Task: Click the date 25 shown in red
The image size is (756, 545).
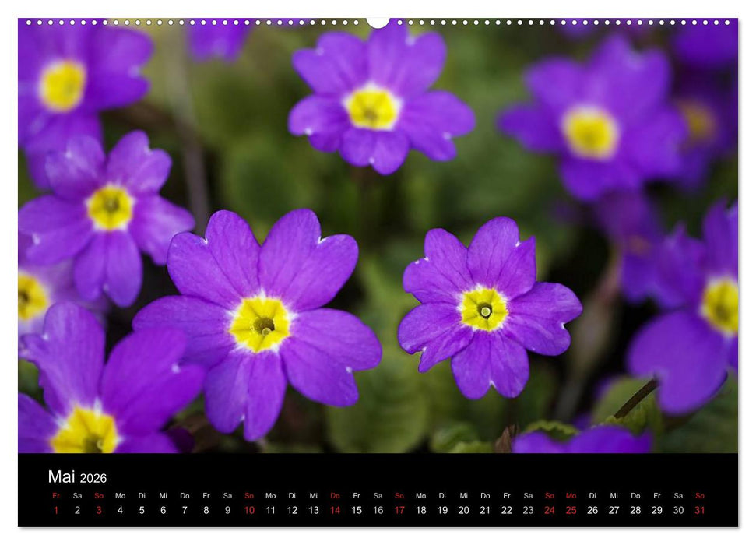Action: click(x=569, y=510)
